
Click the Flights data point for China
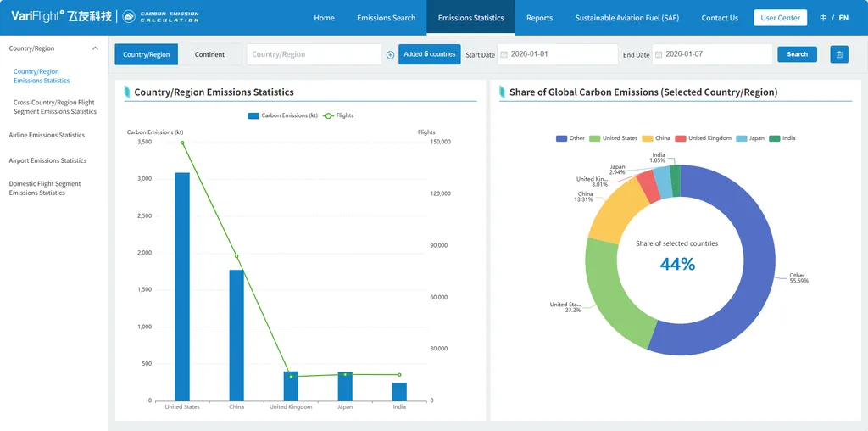(x=236, y=256)
